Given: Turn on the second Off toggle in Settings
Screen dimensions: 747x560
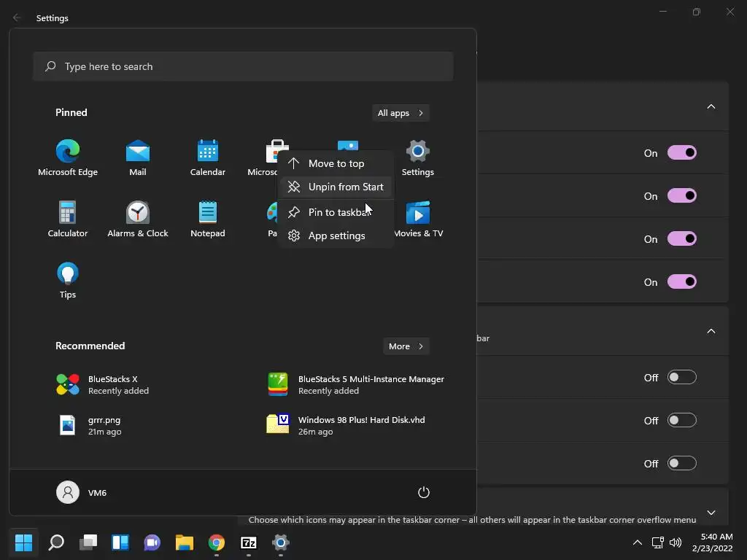Looking at the screenshot, I should (682, 421).
